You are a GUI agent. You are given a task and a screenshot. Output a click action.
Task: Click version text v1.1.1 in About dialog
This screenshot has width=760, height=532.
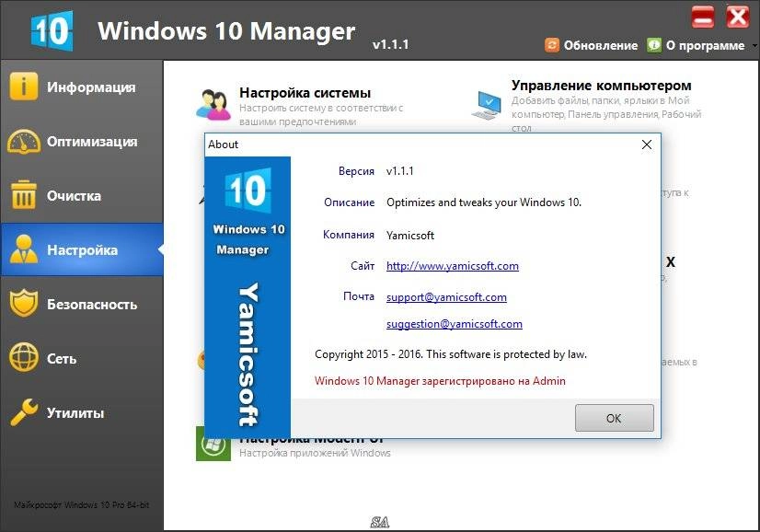400,170
